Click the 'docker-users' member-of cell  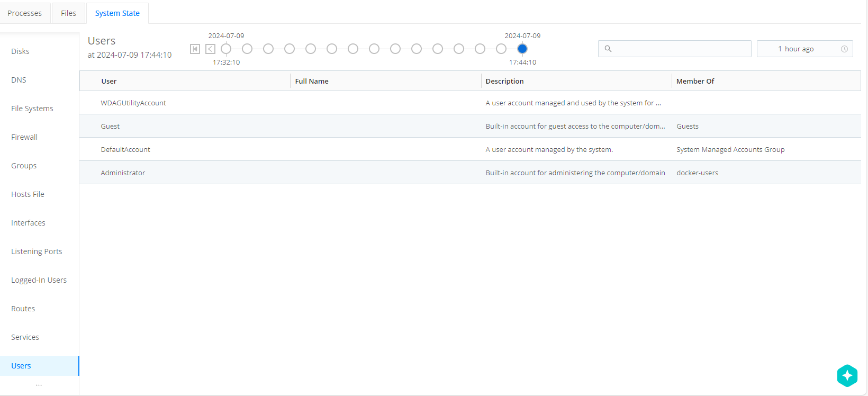[x=697, y=173]
